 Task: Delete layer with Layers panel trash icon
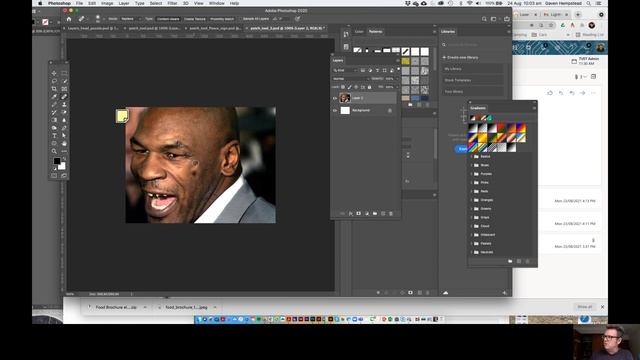tap(391, 213)
